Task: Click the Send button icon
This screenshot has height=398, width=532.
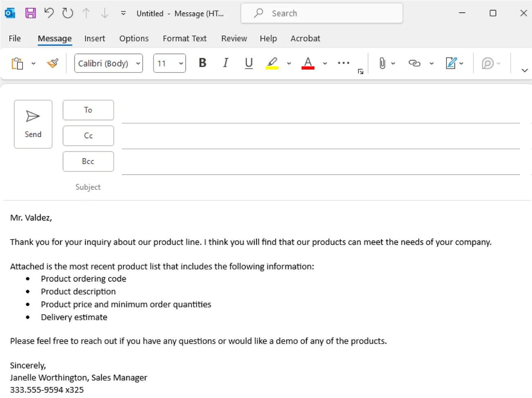Action: coord(33,117)
